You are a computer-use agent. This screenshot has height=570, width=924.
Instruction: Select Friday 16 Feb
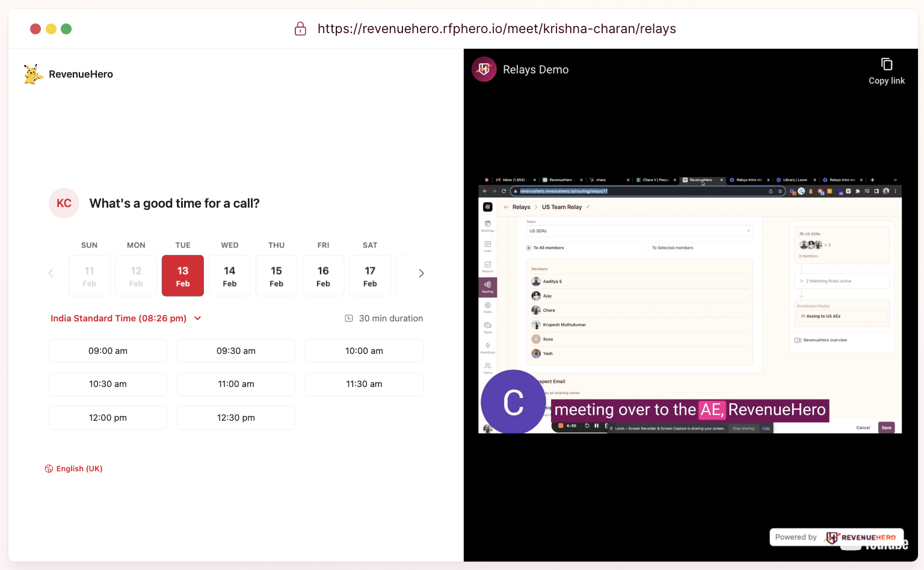click(x=324, y=276)
